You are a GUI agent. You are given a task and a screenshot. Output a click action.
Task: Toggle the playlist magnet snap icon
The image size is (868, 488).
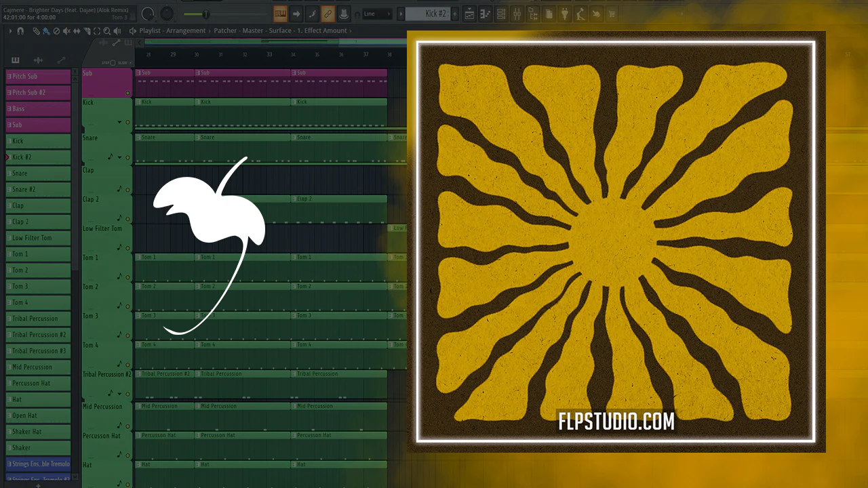pos(20,30)
